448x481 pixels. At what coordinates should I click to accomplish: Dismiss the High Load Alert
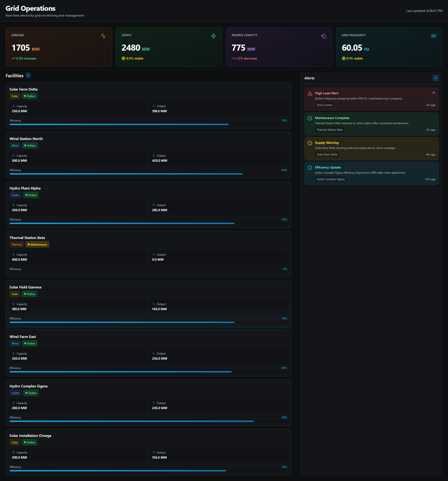[434, 93]
